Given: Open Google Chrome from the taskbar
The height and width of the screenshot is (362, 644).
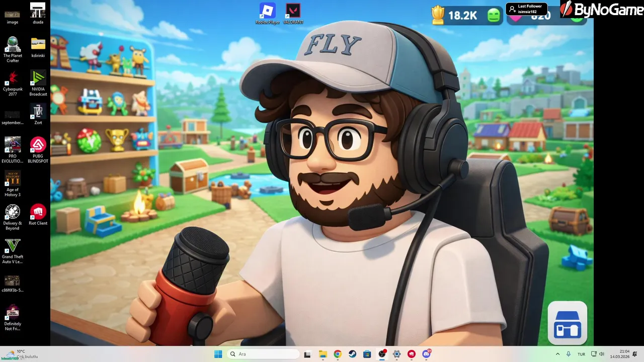Looking at the screenshot, I should [x=337, y=354].
